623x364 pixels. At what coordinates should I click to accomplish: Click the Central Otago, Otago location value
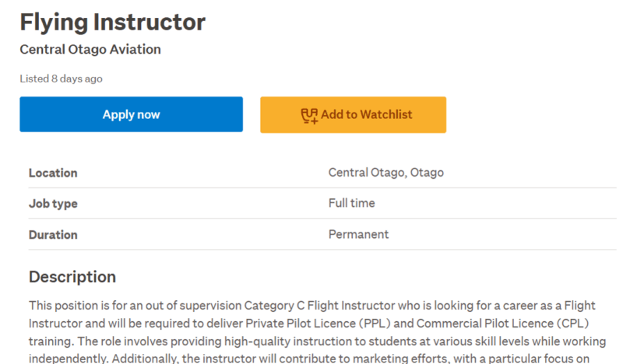(386, 173)
